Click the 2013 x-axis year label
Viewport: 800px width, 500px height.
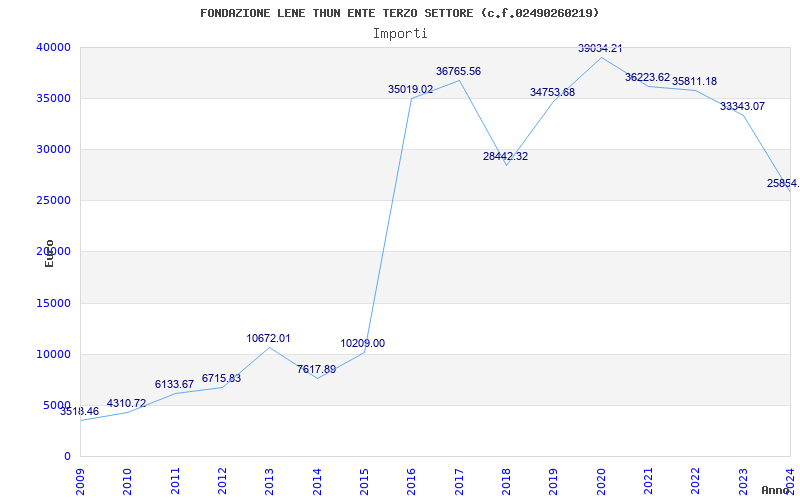(269, 481)
